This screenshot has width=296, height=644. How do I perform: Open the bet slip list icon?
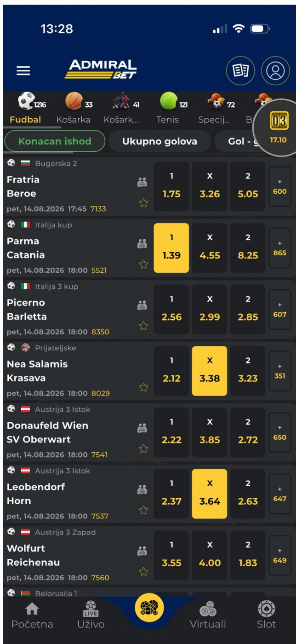pyautogui.click(x=240, y=71)
